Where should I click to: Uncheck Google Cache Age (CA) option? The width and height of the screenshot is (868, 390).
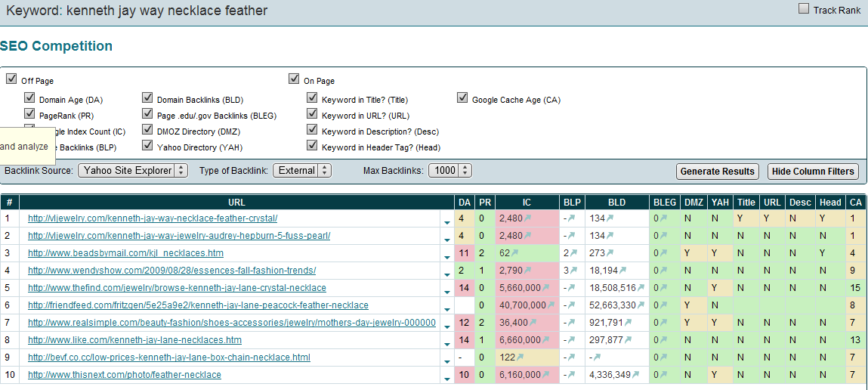[462, 98]
